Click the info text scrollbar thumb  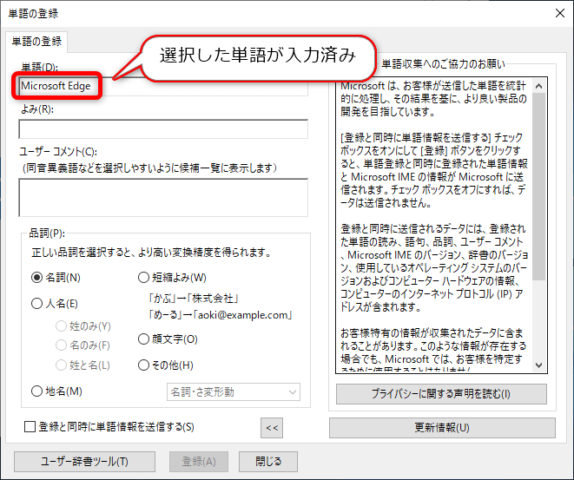[x=538, y=186]
